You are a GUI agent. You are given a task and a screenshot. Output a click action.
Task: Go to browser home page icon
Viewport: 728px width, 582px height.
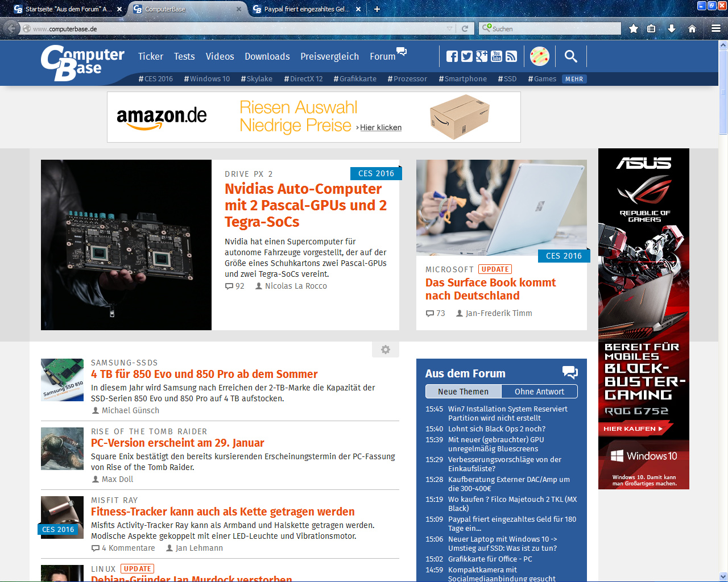pos(692,28)
